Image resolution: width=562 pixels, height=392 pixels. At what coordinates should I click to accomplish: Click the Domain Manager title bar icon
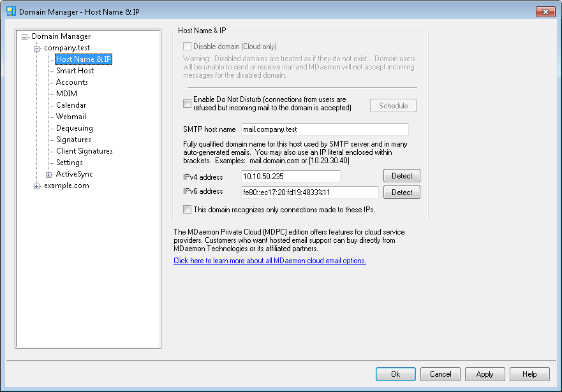(x=11, y=11)
